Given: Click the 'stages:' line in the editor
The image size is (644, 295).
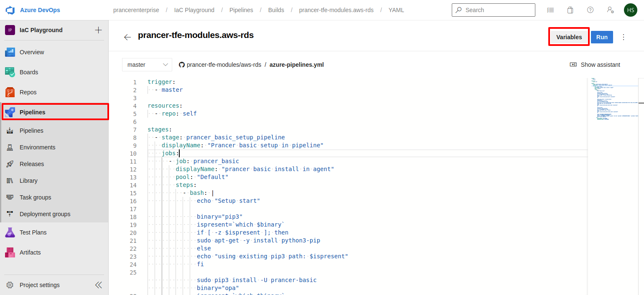Looking at the screenshot, I should (160, 130).
